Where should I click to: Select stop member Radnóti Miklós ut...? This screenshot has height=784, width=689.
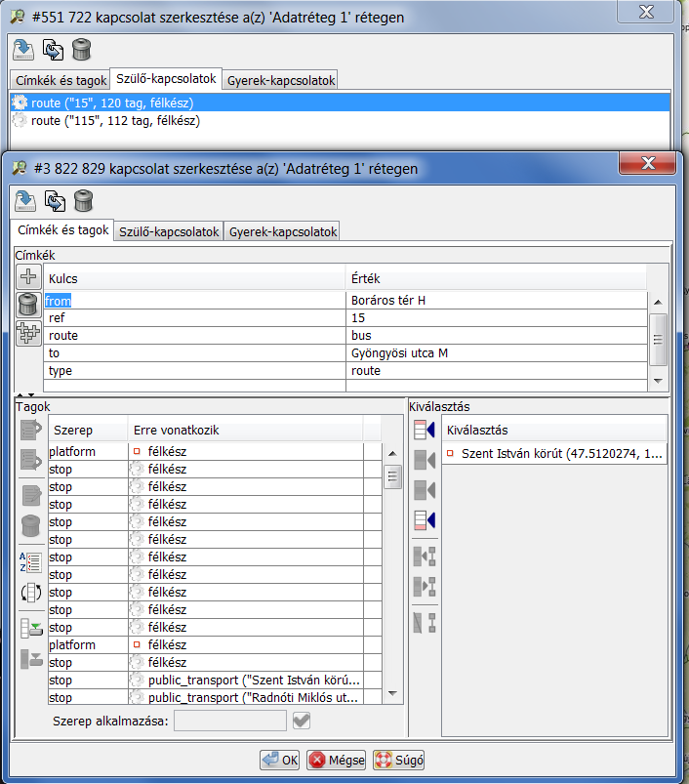click(x=215, y=697)
